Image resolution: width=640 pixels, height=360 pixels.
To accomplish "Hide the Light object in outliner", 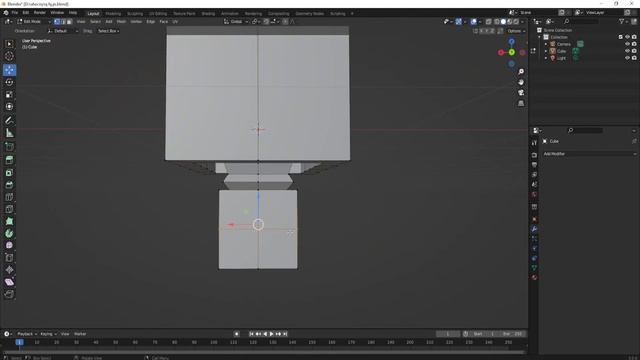I will point(627,58).
